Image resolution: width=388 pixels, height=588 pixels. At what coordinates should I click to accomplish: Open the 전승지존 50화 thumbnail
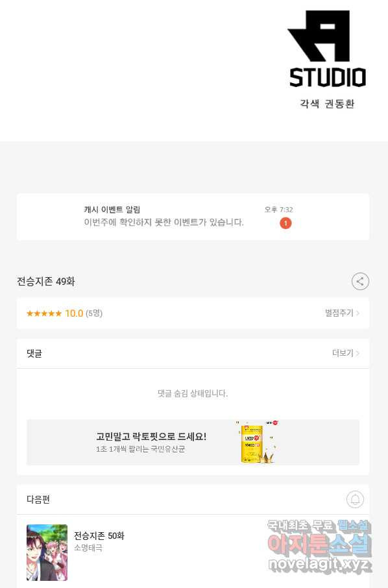point(47,552)
